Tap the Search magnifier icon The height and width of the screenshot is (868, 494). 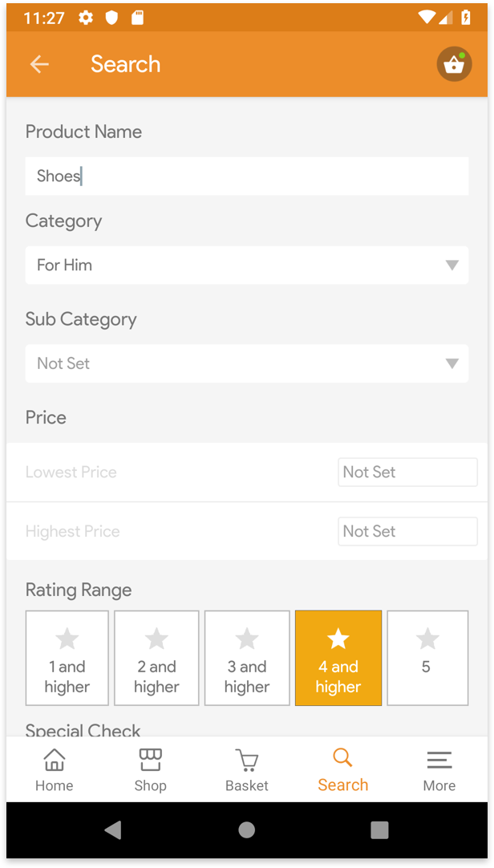click(342, 757)
